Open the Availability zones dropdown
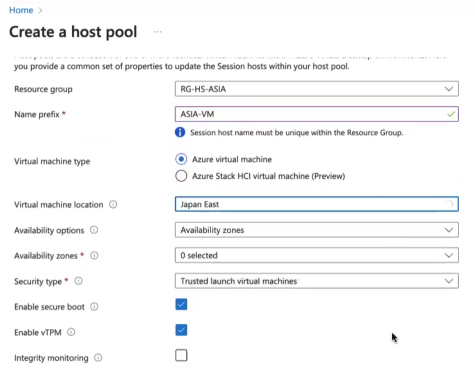 316,255
